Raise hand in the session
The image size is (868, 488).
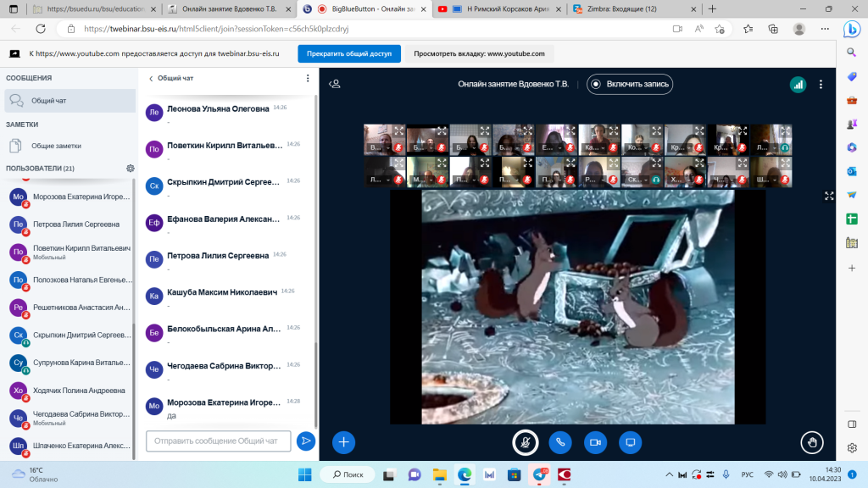(811, 442)
